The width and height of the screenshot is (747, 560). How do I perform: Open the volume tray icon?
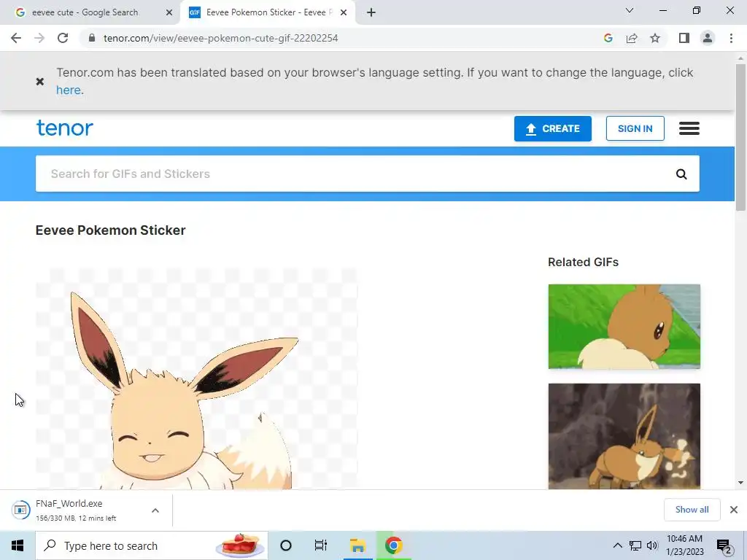[x=652, y=545]
